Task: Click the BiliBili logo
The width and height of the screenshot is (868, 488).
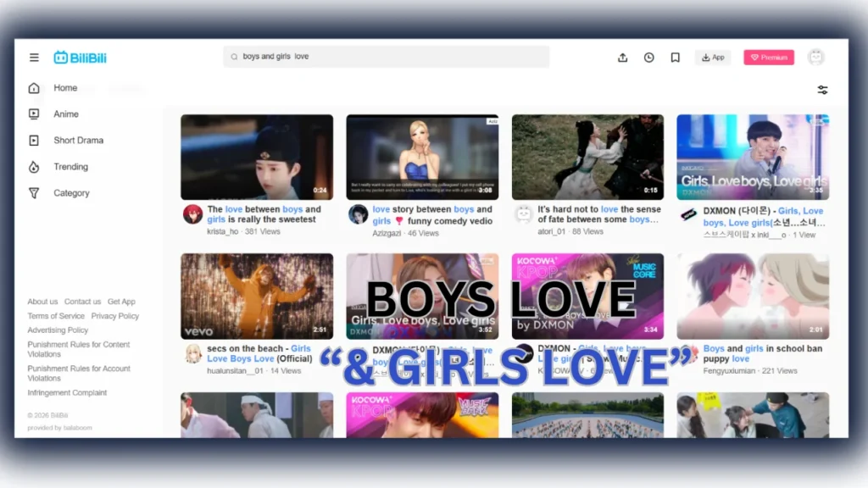Action: tap(81, 56)
